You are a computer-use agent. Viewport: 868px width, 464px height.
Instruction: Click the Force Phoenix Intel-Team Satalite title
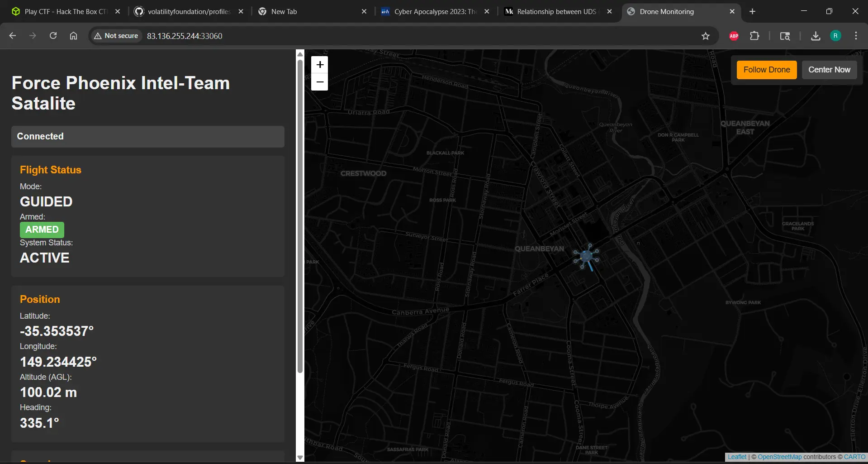point(121,93)
